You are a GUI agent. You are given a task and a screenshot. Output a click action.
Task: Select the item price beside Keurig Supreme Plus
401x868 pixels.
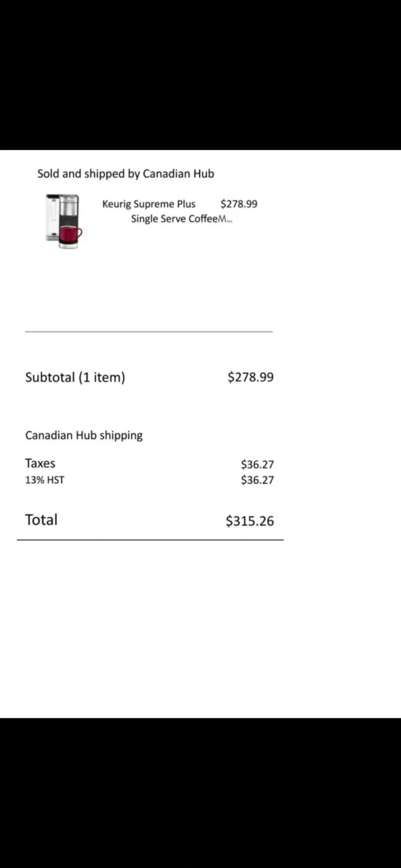tap(239, 204)
